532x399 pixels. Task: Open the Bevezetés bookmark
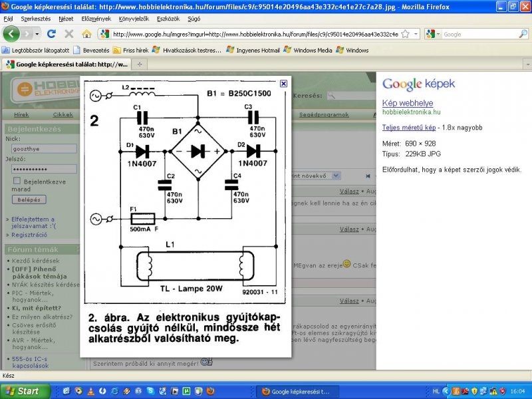click(92, 51)
